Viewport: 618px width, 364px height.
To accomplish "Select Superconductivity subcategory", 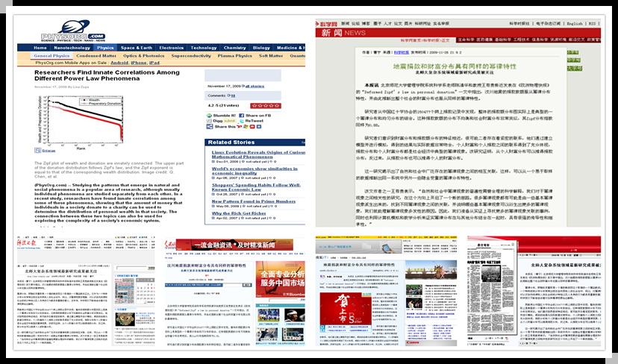I will point(191,56).
